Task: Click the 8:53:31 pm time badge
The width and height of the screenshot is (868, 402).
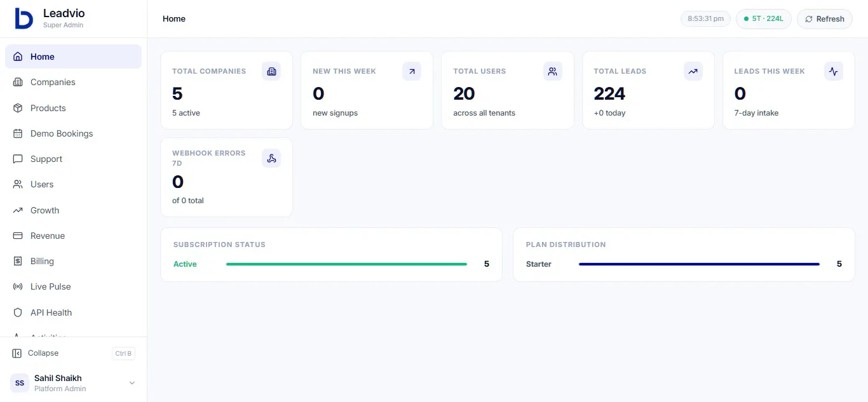Action: coord(706,19)
